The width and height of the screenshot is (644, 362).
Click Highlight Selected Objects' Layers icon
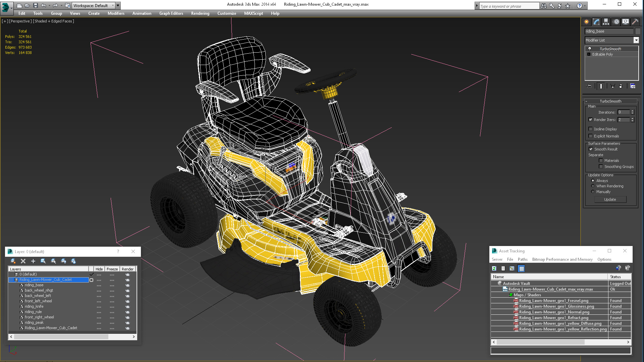coord(53,261)
